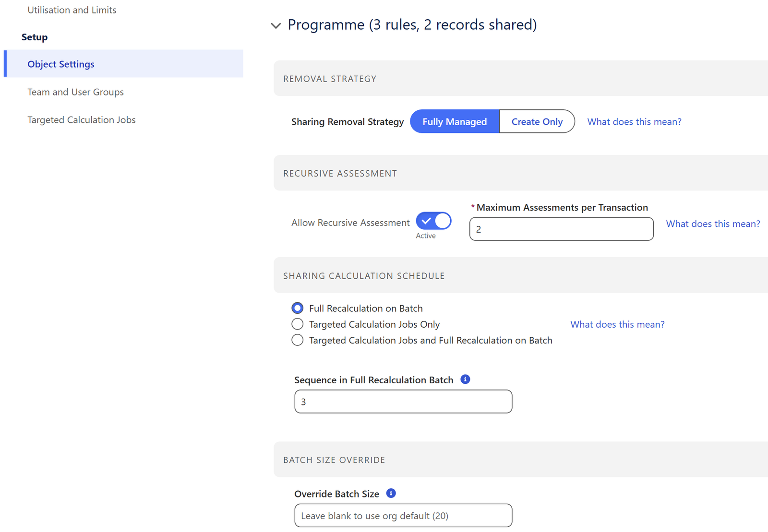Open Utilisation and Limits in sidebar

pos(72,10)
